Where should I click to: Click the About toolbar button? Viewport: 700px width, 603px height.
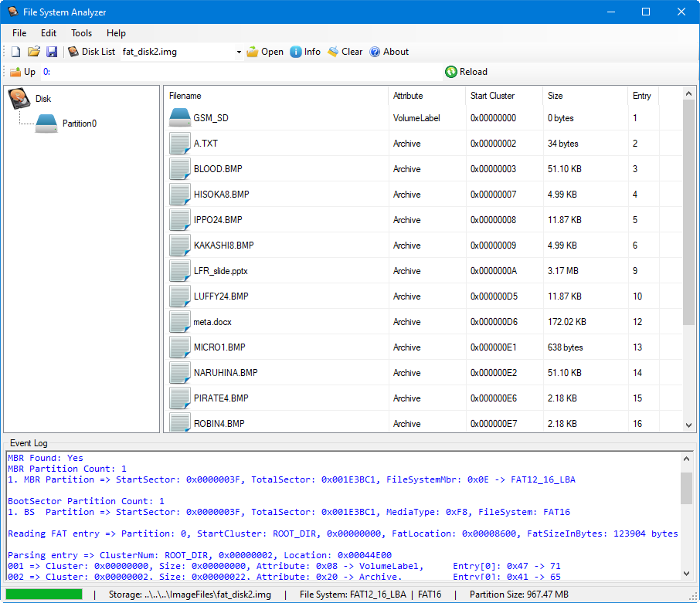tap(389, 52)
